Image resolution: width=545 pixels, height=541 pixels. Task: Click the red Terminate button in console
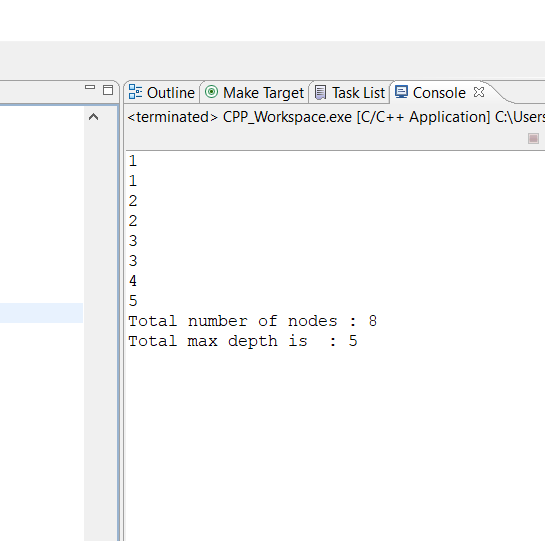click(x=533, y=138)
